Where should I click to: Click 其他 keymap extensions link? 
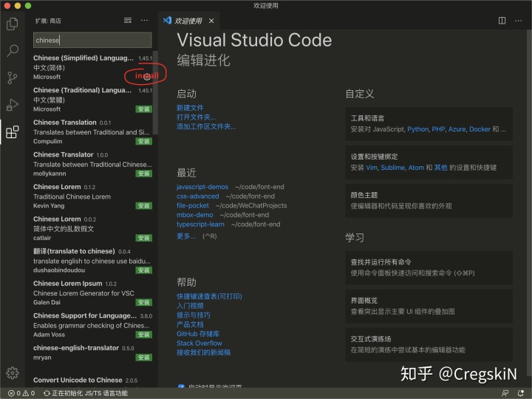pyautogui.click(x=440, y=168)
